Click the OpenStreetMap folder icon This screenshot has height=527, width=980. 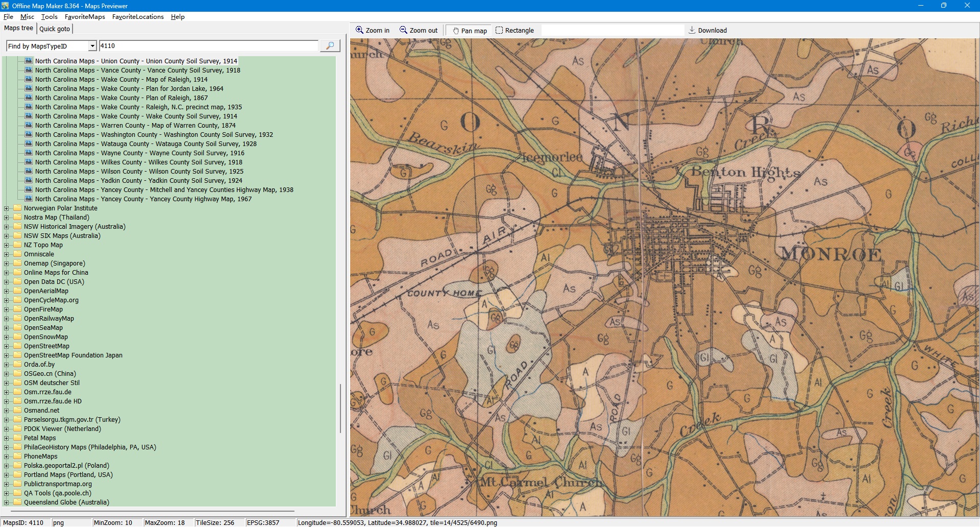(17, 346)
